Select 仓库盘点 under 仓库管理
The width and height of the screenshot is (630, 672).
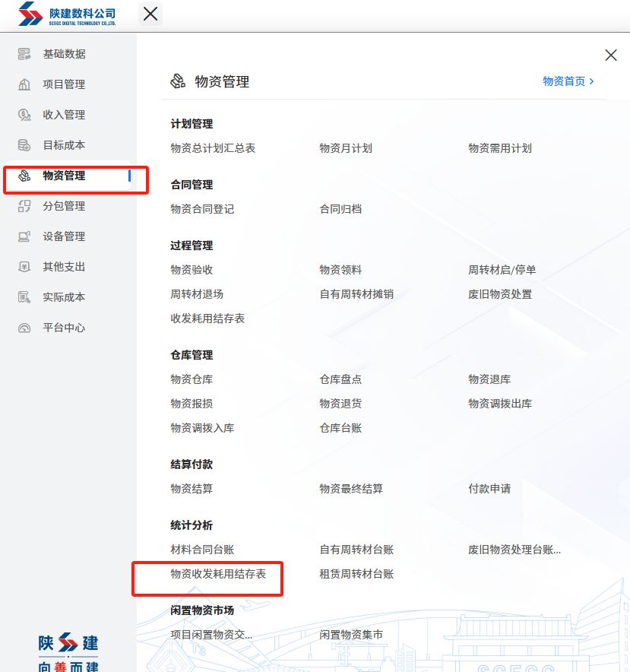click(x=340, y=379)
